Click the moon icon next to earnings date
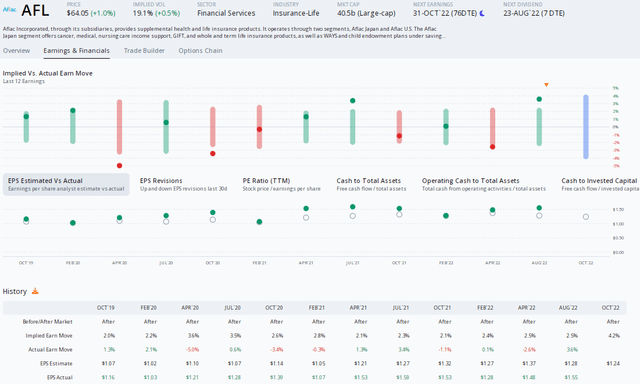 point(482,13)
